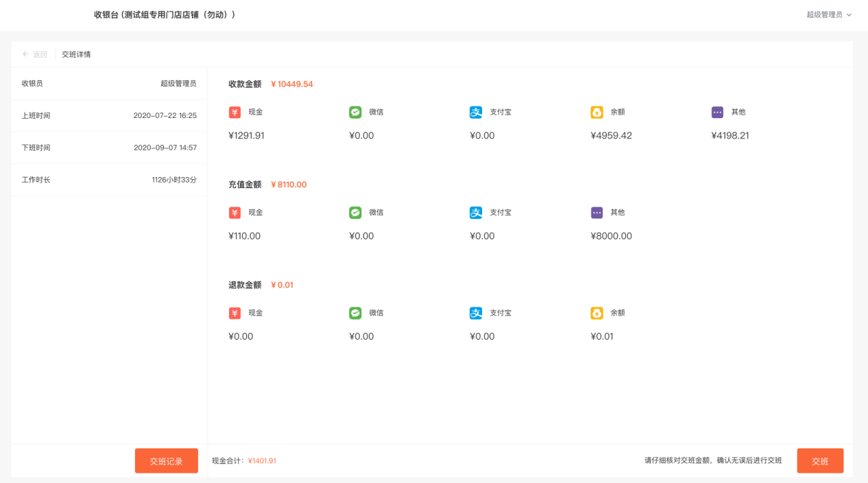Click the balance (余额) icon under 收款金额
This screenshot has width=868, height=483.
point(597,113)
